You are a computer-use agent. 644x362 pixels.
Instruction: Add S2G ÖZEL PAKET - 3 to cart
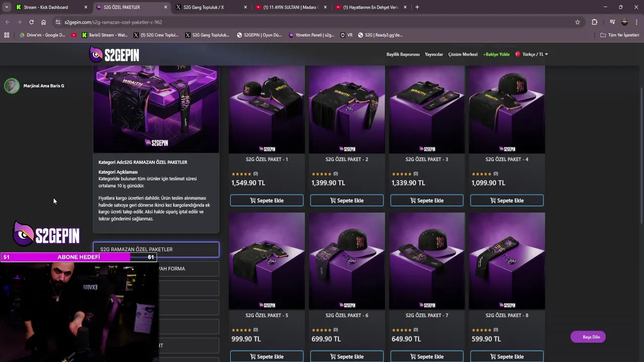427,200
